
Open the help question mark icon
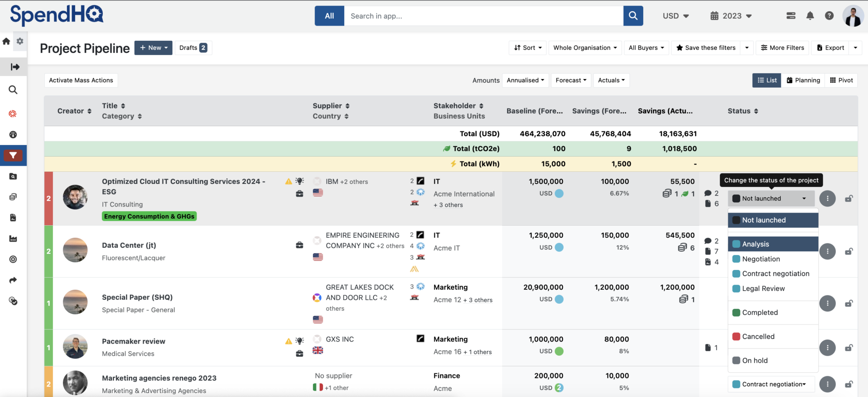point(829,16)
